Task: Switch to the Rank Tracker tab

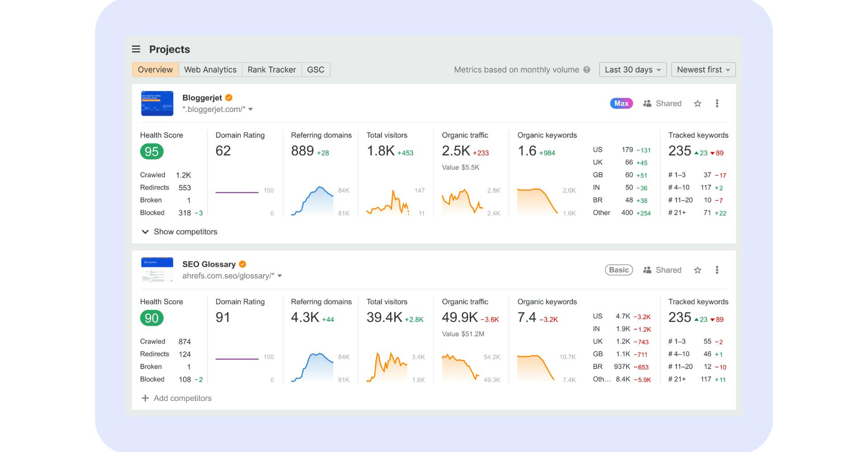Action: pyautogui.click(x=271, y=70)
